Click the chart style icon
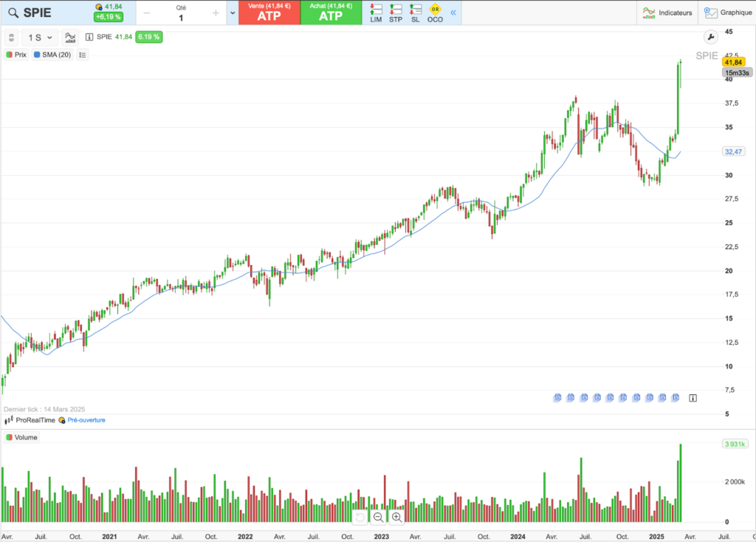The height and width of the screenshot is (542, 756). coord(70,38)
